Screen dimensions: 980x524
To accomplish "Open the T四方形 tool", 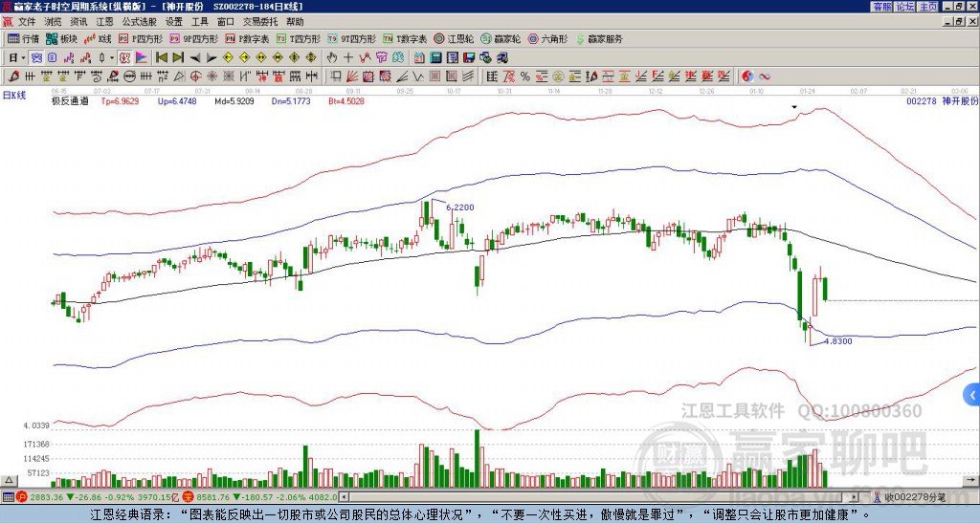I will (299, 38).
